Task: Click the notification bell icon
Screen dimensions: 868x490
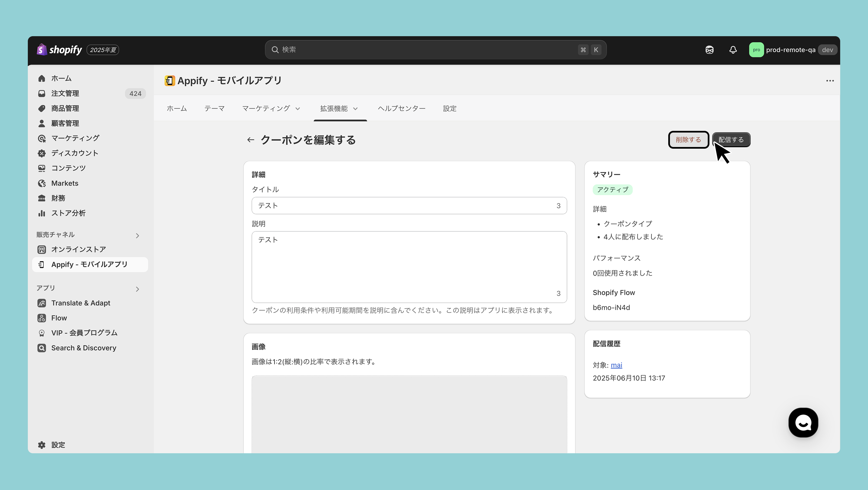Action: pyautogui.click(x=733, y=50)
